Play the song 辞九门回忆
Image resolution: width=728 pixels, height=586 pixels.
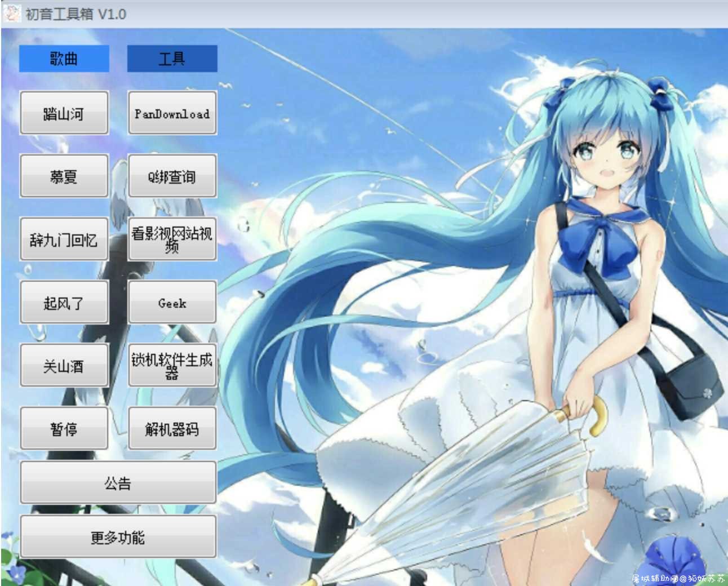tap(64, 239)
